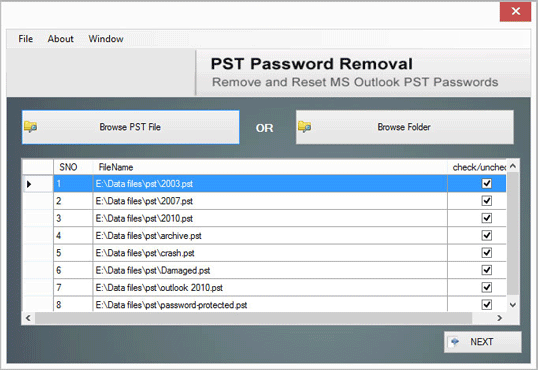This screenshot has width=538, height=370.
Task: Click the vertical scrollbar down arrow
Action: [x=513, y=305]
